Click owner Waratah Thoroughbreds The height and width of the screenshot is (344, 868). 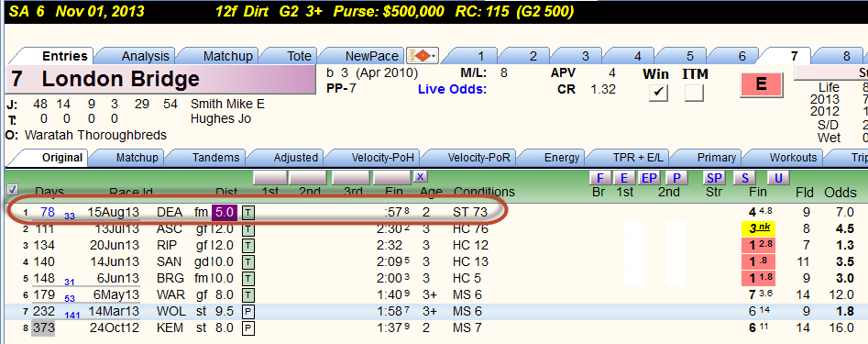tap(95, 135)
